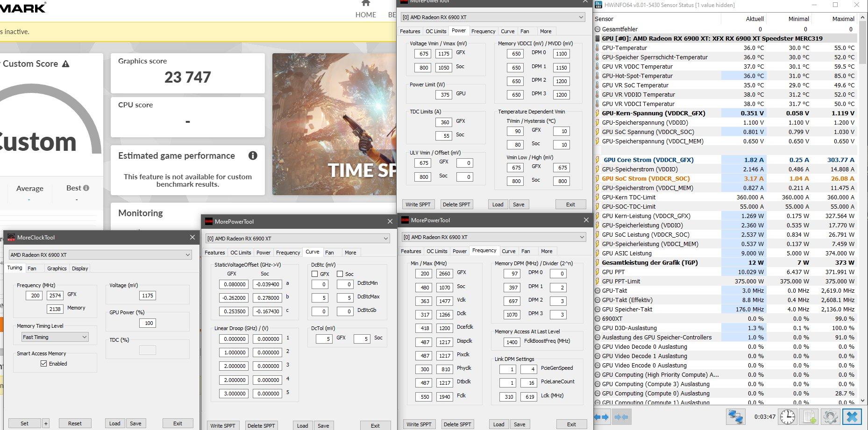Check the DcBtc GFX checkbox

pyautogui.click(x=314, y=274)
